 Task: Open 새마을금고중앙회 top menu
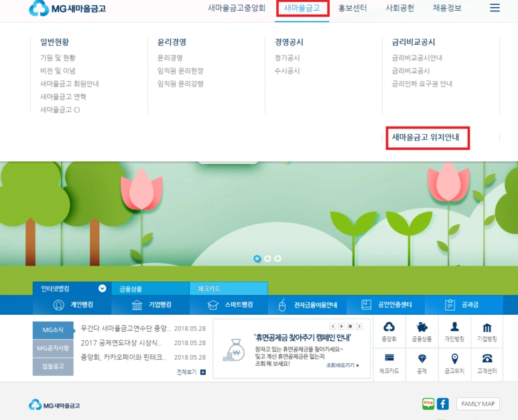237,8
